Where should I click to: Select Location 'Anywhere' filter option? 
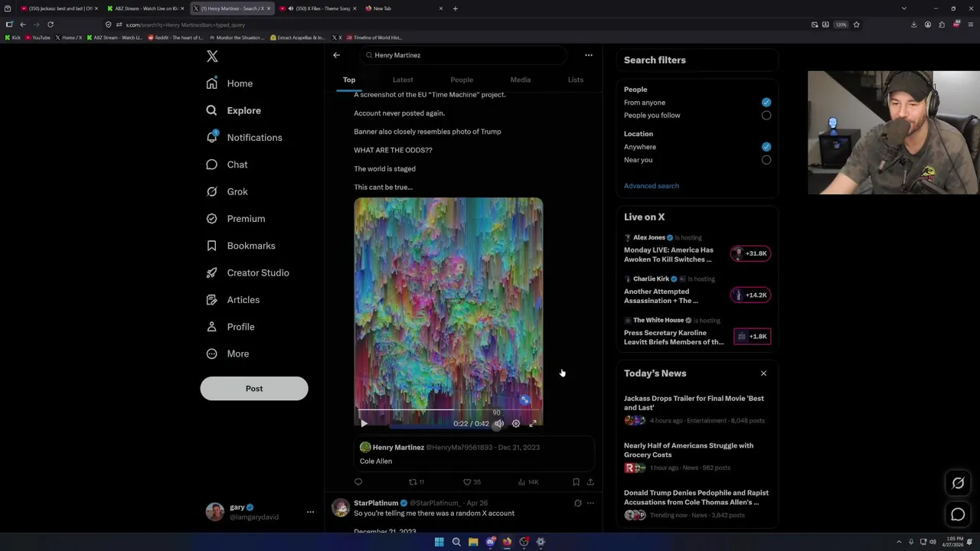click(x=766, y=147)
